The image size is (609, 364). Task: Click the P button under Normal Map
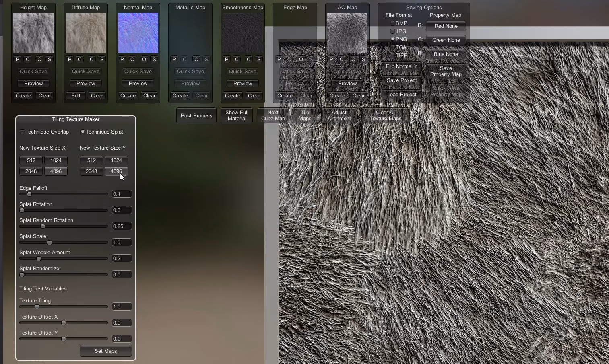pyautogui.click(x=122, y=59)
